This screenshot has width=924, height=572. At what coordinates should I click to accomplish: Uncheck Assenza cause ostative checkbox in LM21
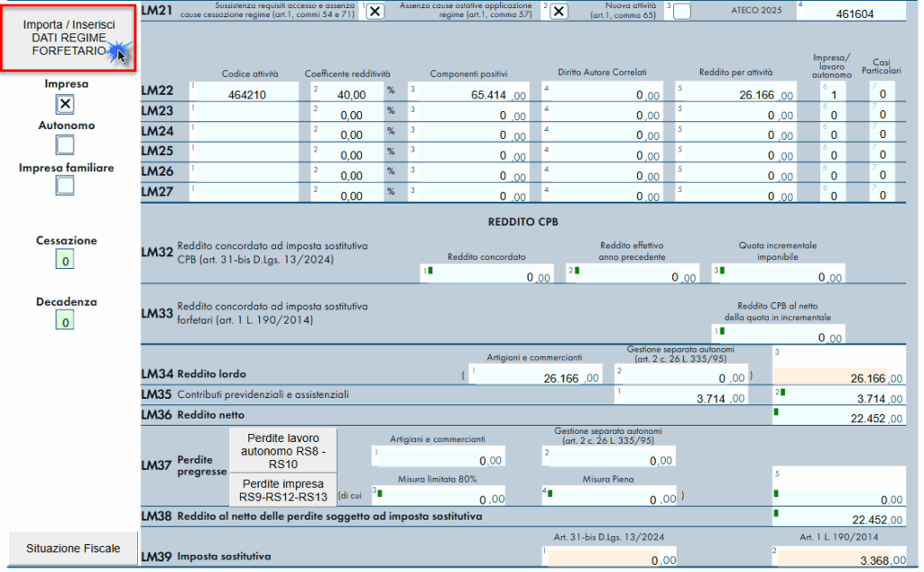point(559,12)
